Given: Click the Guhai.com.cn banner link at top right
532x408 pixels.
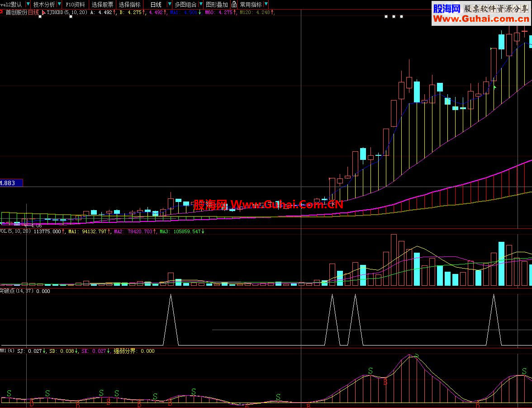Looking at the screenshot, I should 480,13.
